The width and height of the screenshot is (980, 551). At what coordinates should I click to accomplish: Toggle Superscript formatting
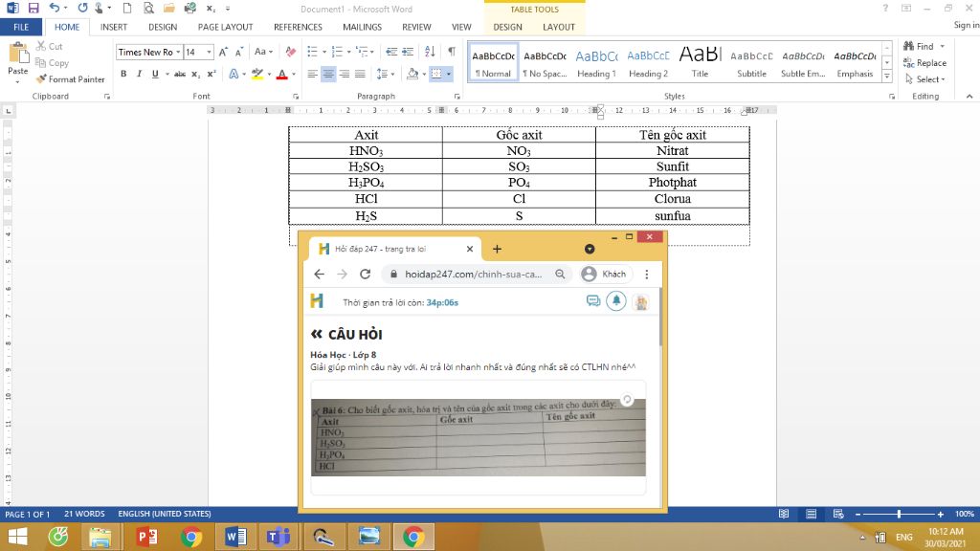(x=212, y=74)
